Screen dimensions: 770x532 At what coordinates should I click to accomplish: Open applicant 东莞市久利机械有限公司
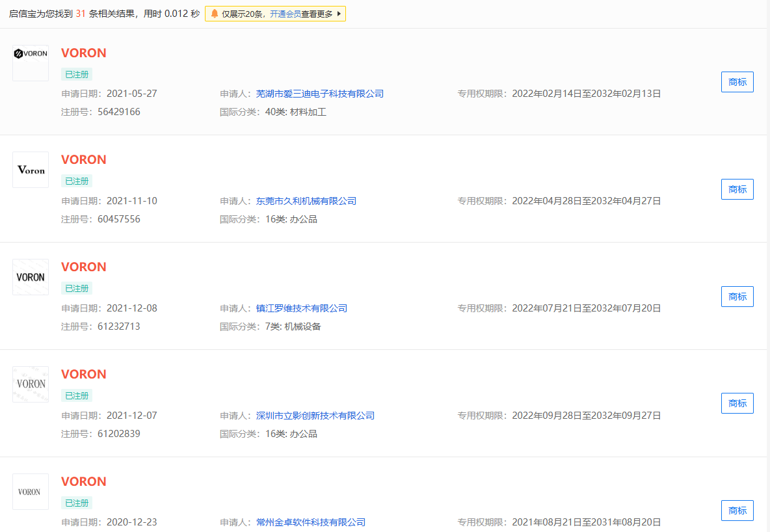coord(306,201)
